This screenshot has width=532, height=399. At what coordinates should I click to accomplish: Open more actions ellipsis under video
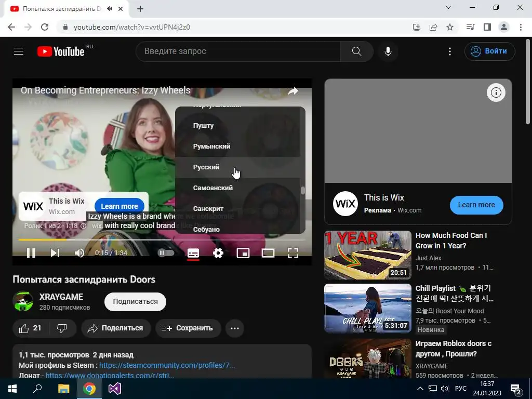(x=235, y=328)
